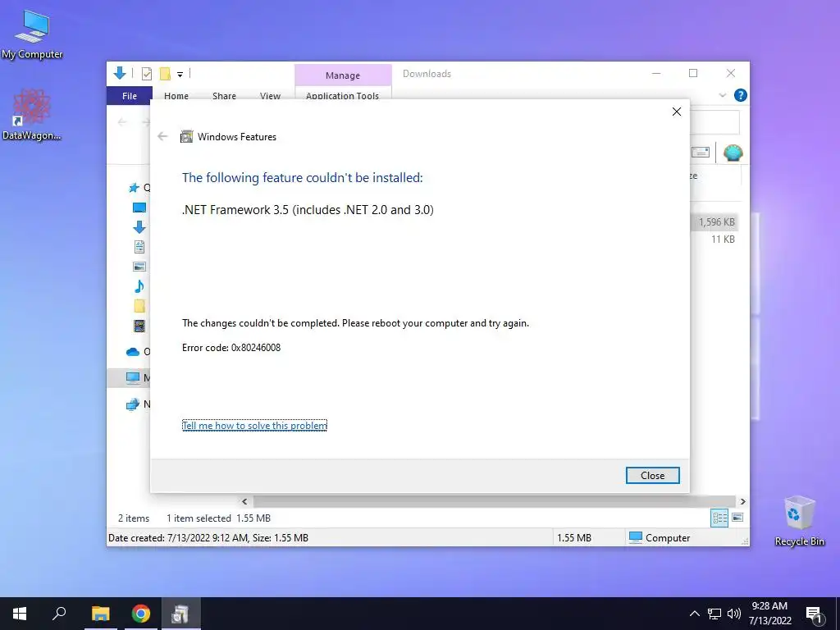Open the notification center icon

(815, 614)
